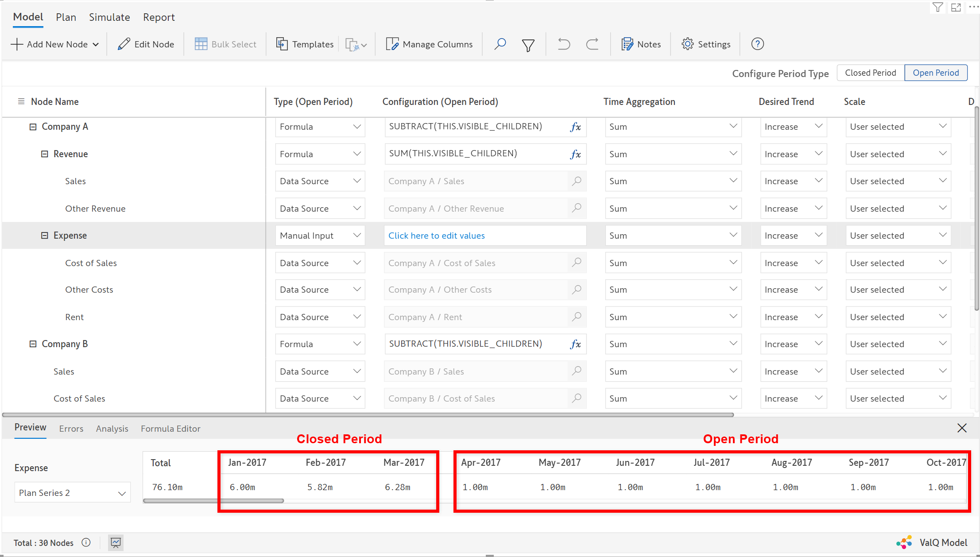
Task: Click the search magnifier in the toolbar
Action: coord(500,44)
